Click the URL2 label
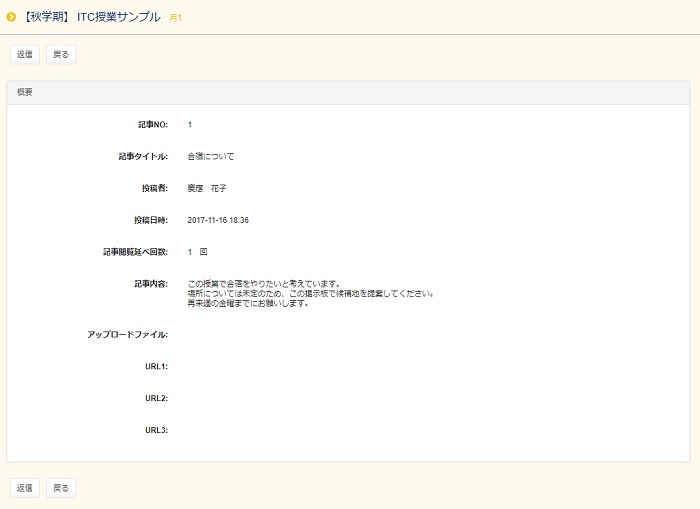Image resolution: width=700 pixels, height=509 pixels. pos(156,398)
